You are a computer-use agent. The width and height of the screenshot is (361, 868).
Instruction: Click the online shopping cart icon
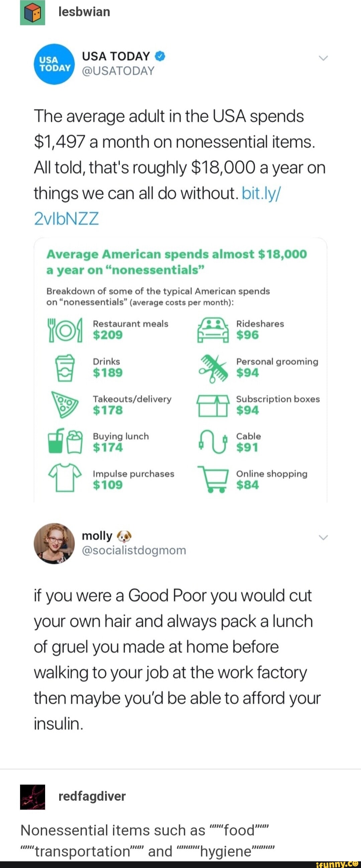pyautogui.click(x=213, y=479)
